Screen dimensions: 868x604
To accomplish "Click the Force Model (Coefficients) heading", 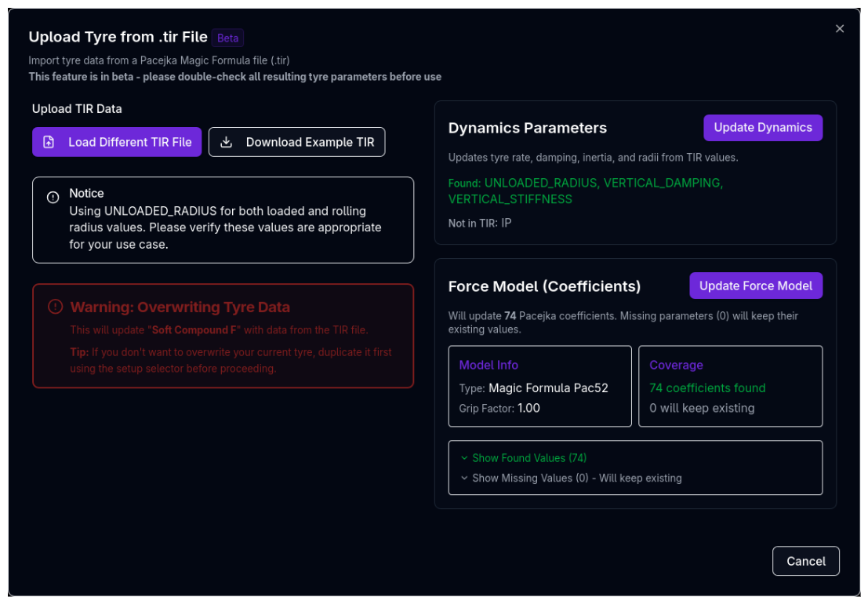I will (544, 286).
